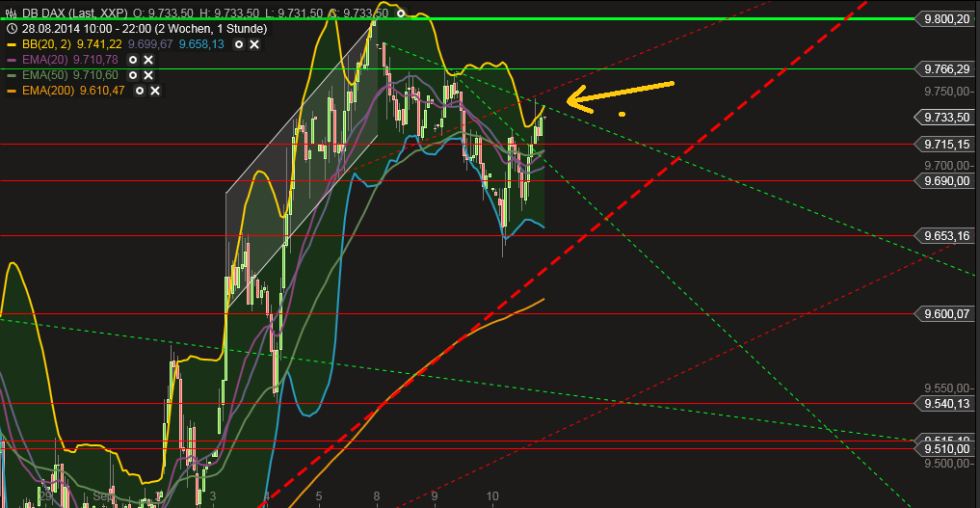Click the BB lower band value 9.658,13
Viewport: 980px width, 508px height.
pyautogui.click(x=201, y=44)
